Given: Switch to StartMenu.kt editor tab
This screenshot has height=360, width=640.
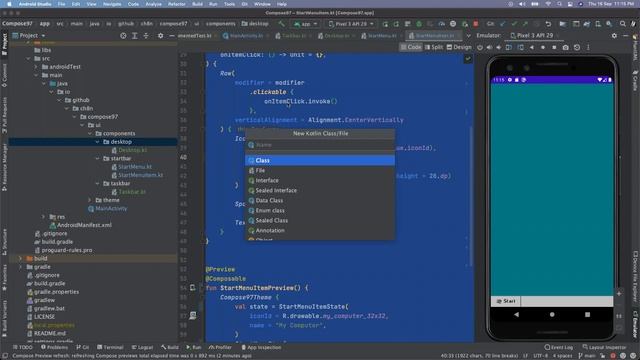Looking at the screenshot, I should coord(379,36).
